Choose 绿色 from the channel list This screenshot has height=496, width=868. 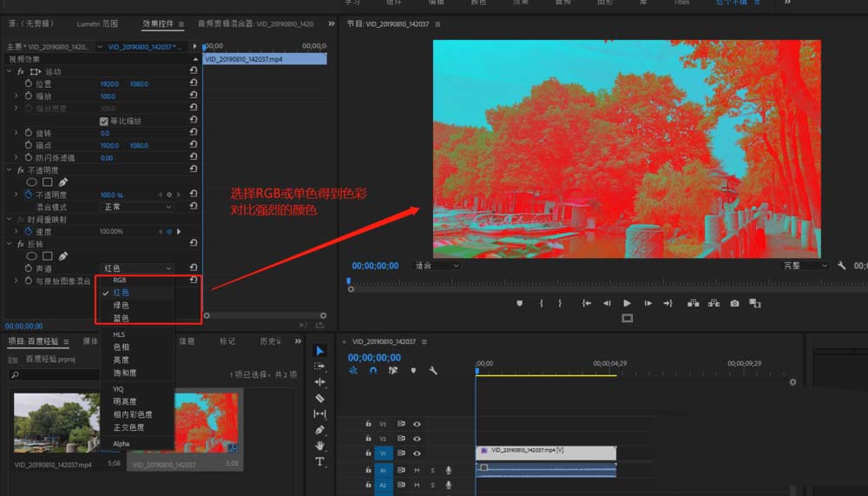click(121, 306)
